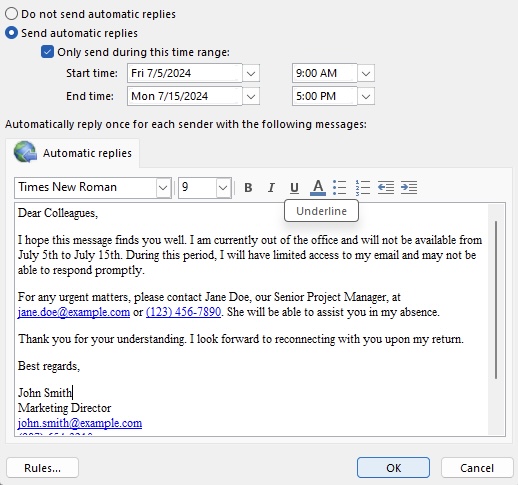Open the Rules... dialog

[x=42, y=468]
